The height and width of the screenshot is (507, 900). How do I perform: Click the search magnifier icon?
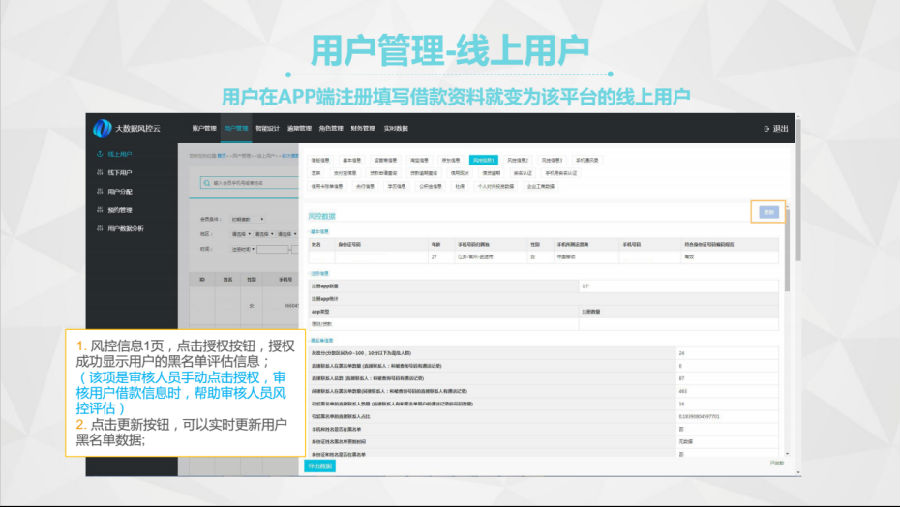[x=205, y=183]
